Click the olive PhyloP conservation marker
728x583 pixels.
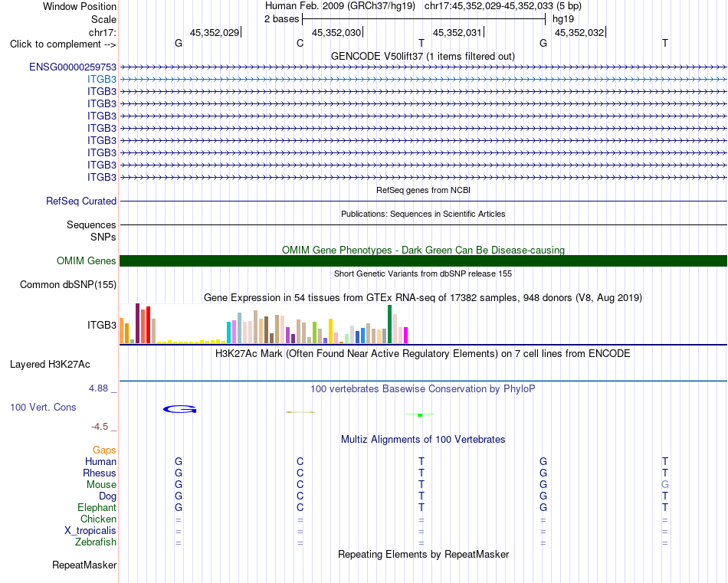coord(300,411)
